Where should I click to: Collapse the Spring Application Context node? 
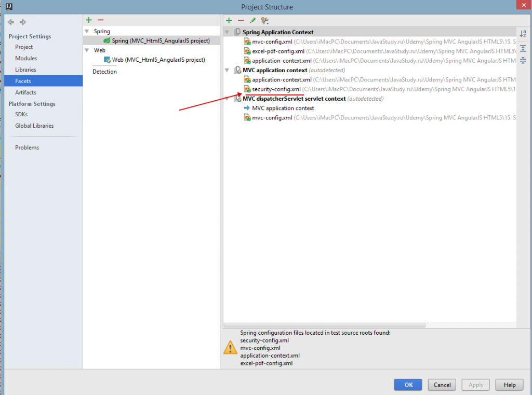pos(227,32)
